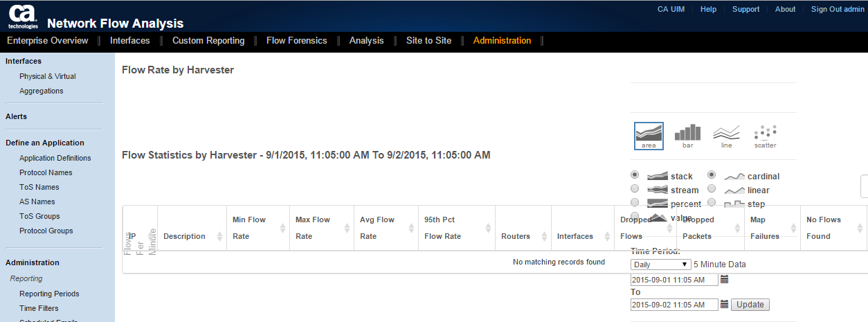Enable the linear interpolation radio button
The width and height of the screenshot is (868, 322).
tap(712, 189)
